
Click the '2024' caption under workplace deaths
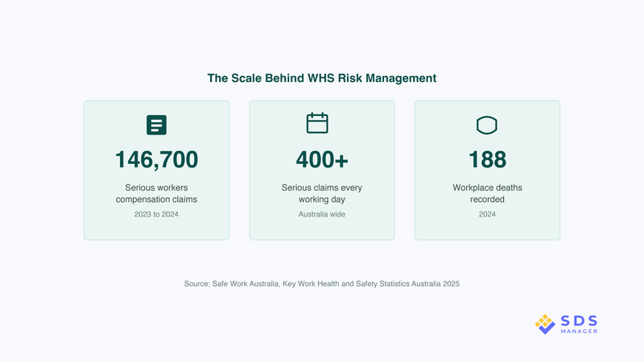pos(487,214)
